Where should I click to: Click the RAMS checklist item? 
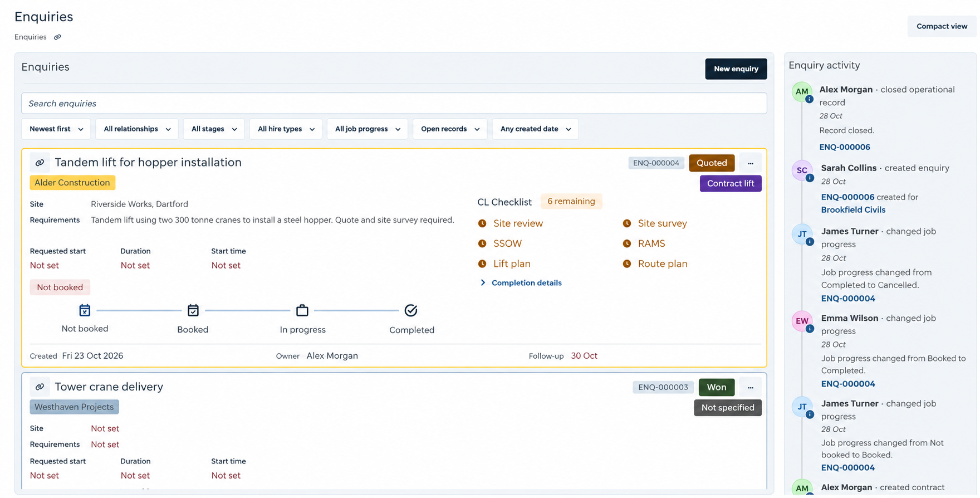point(651,243)
